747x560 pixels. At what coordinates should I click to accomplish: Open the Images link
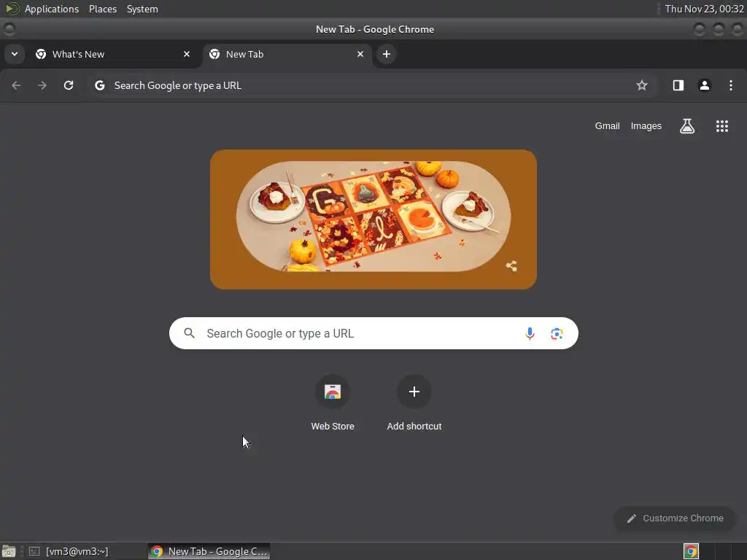[x=646, y=126]
